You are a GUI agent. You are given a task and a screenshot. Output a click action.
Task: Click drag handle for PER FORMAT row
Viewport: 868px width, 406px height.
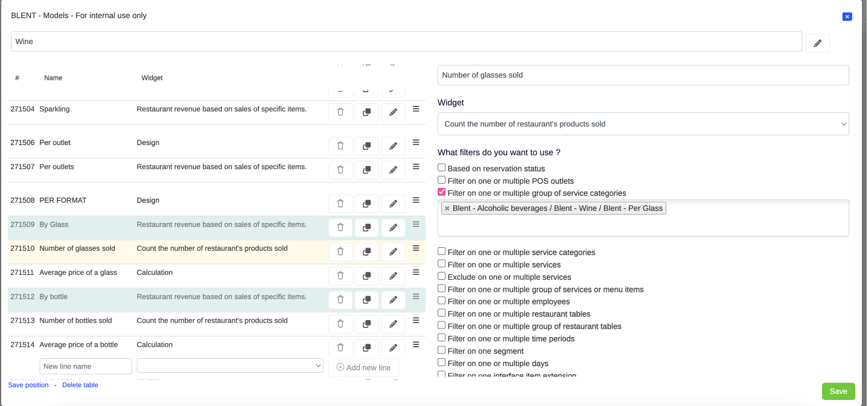[x=416, y=200]
